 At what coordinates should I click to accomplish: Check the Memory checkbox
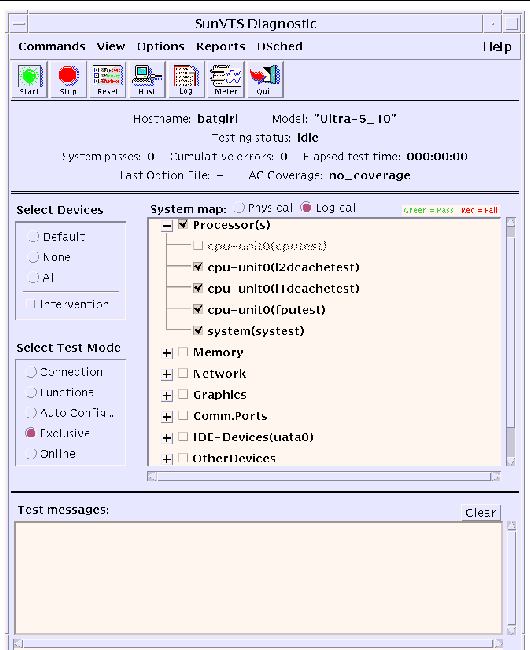pyautogui.click(x=183, y=352)
